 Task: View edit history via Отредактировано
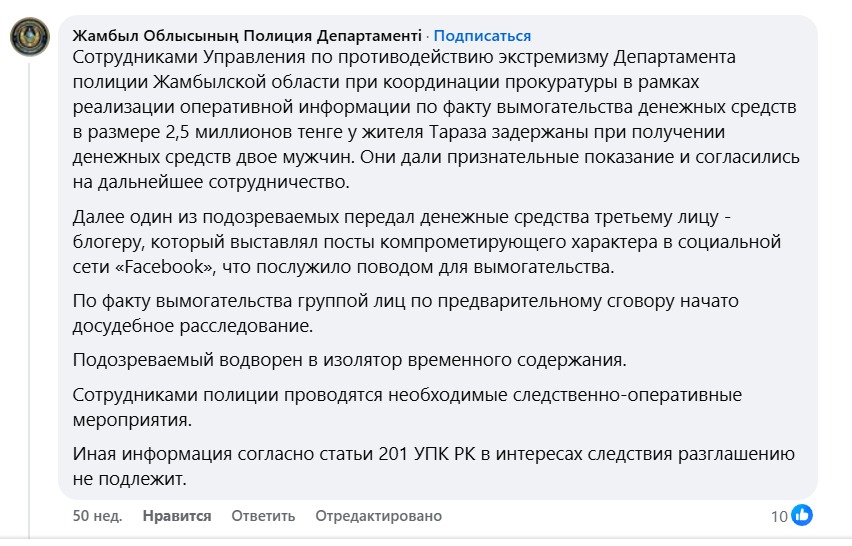pyautogui.click(x=378, y=516)
